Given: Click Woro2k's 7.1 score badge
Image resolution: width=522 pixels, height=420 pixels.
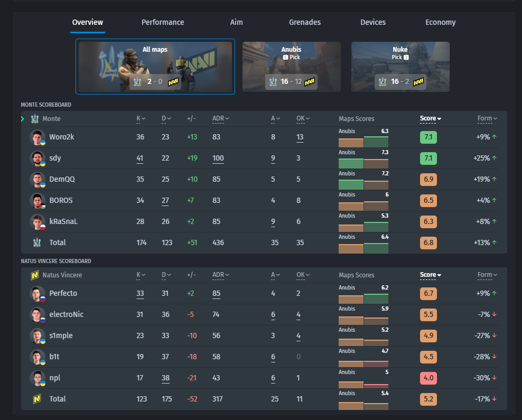Looking at the screenshot, I should pos(428,137).
